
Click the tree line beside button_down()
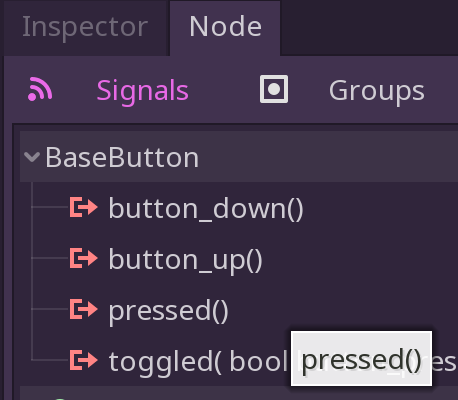pyautogui.click(x=50, y=207)
